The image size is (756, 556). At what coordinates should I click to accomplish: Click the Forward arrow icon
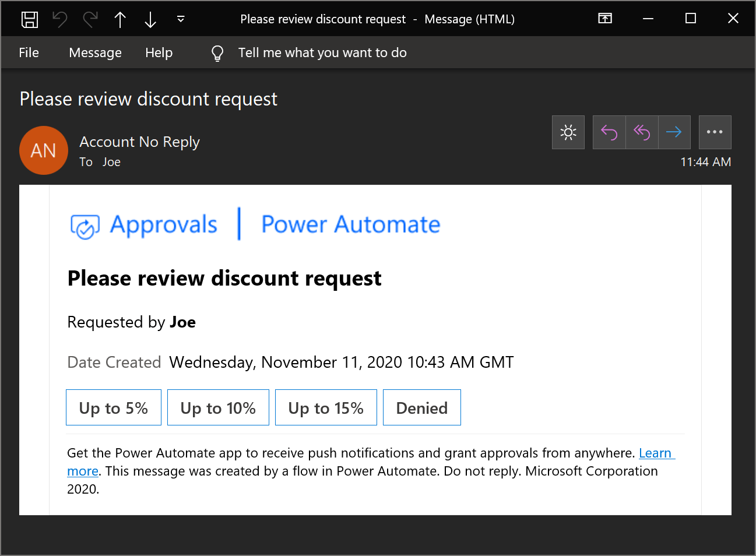674,132
